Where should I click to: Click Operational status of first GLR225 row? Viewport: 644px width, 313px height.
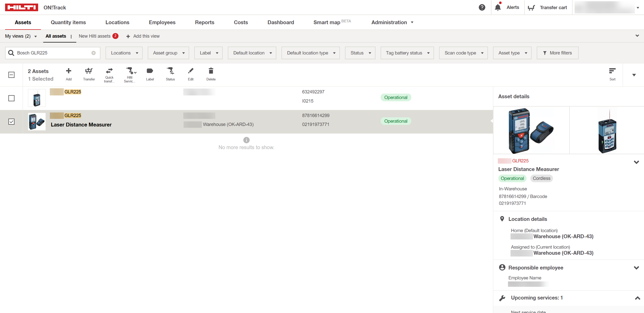pyautogui.click(x=396, y=97)
